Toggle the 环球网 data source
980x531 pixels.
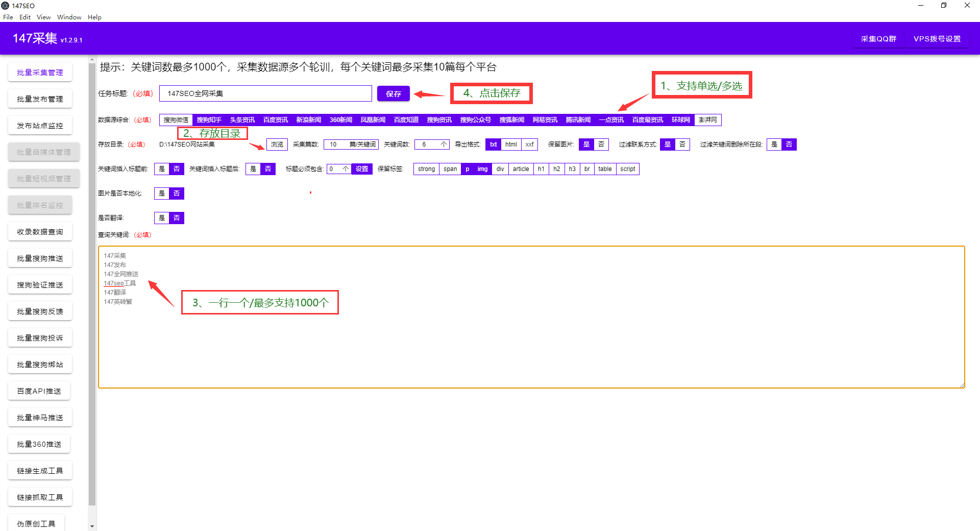(x=681, y=120)
